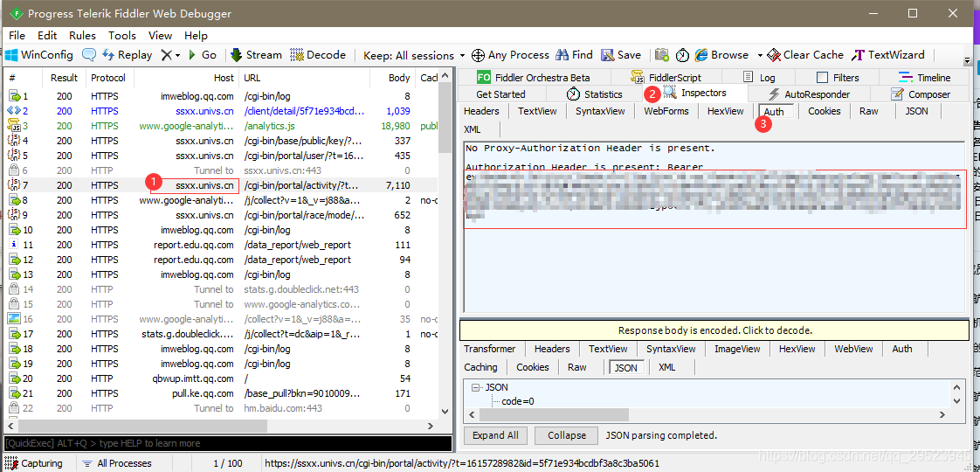This screenshot has height=472, width=980.
Task: Click the All Processes status bar filter
Action: 117,463
